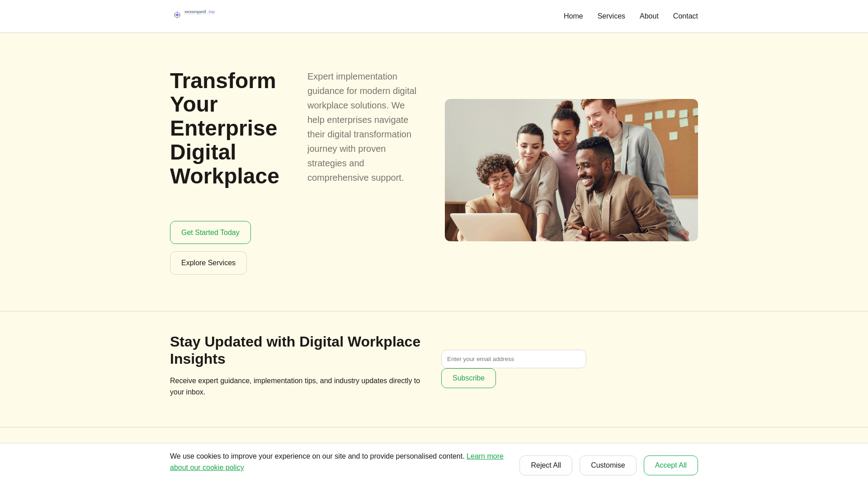This screenshot has width=868, height=488.
Task: Navigate to the Contact page
Action: tap(685, 16)
